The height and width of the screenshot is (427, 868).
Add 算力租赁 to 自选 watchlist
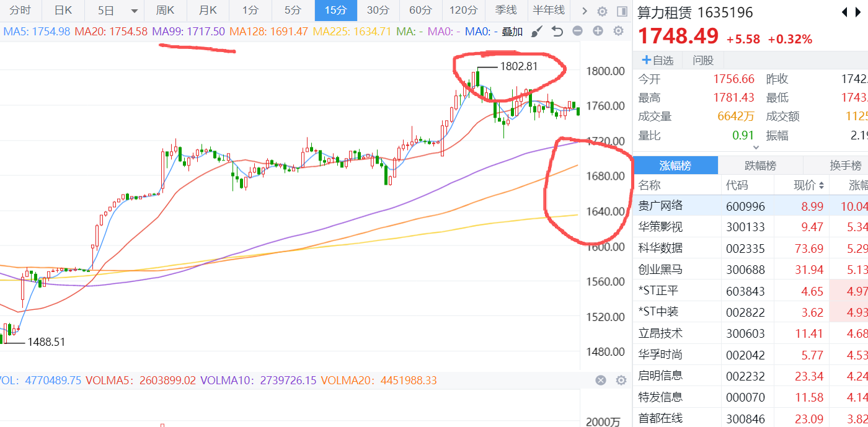pos(657,60)
